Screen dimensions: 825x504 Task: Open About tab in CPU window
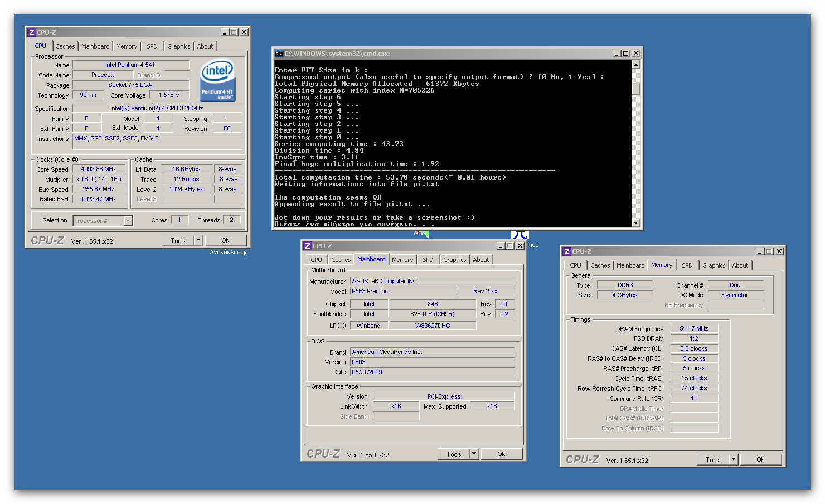tap(205, 46)
